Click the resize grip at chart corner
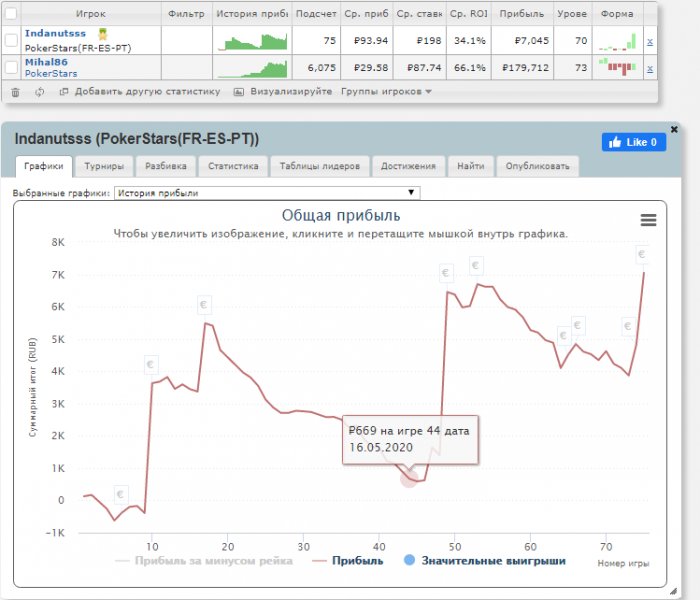This screenshot has height=600, width=700. coord(673,592)
